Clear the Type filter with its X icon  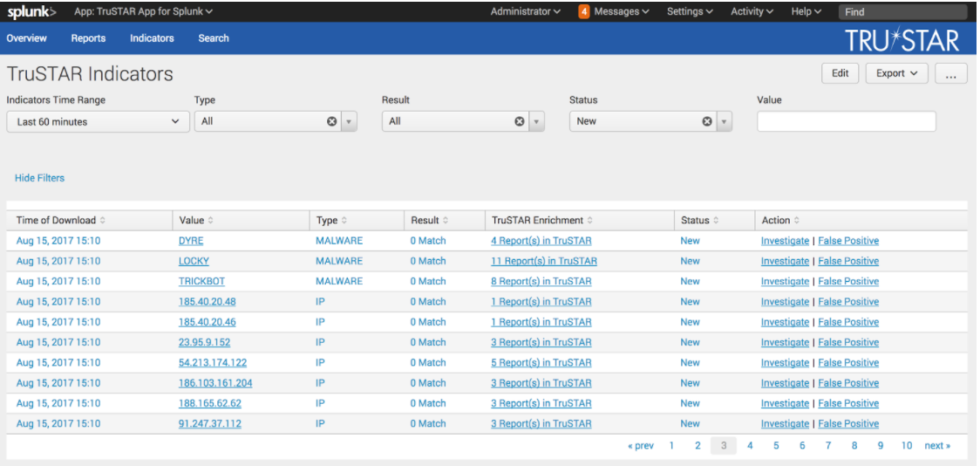point(332,121)
